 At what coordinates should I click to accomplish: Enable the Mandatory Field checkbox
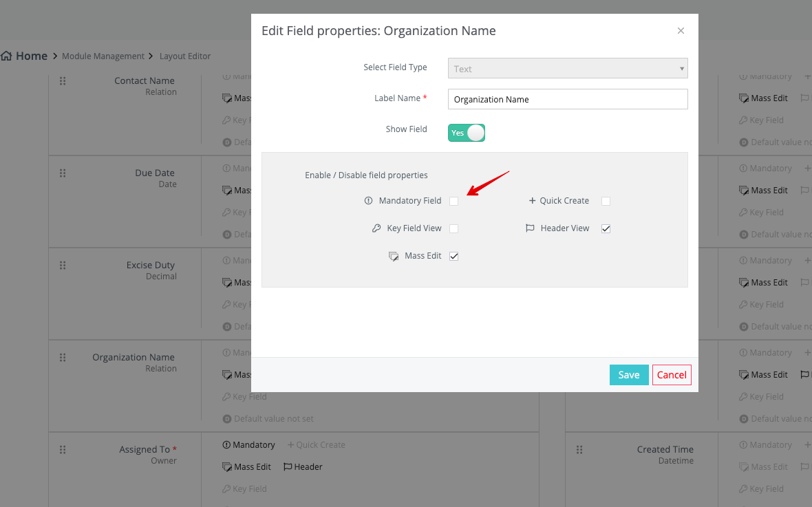[454, 201]
